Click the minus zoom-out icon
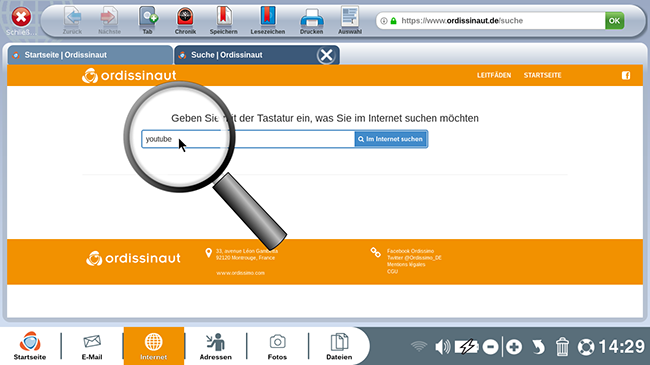The image size is (650, 365). (x=490, y=347)
